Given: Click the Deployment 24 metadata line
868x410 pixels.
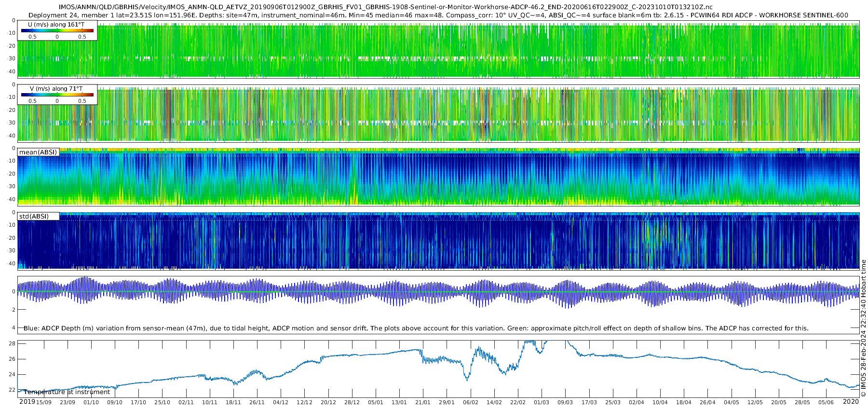Looking at the screenshot, I should tap(438, 15).
